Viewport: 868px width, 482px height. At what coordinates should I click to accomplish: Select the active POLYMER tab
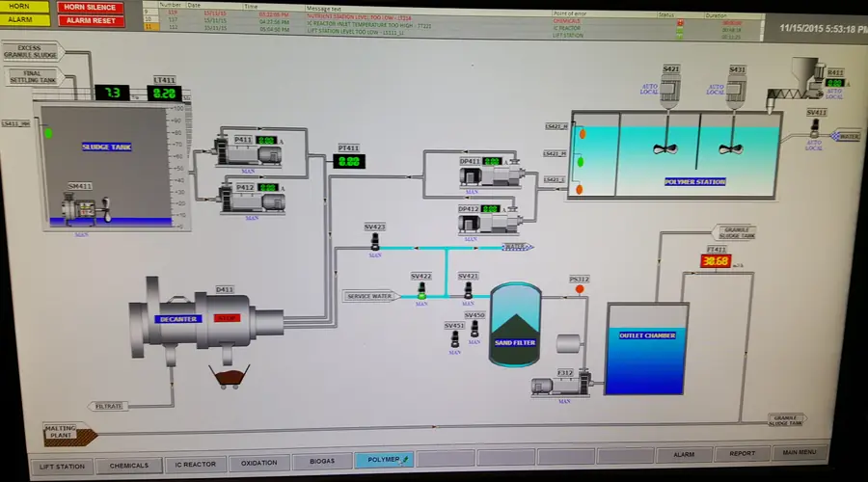pyautogui.click(x=384, y=459)
